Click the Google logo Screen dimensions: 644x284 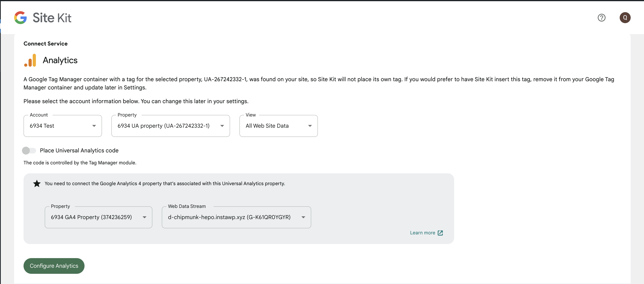click(x=21, y=17)
